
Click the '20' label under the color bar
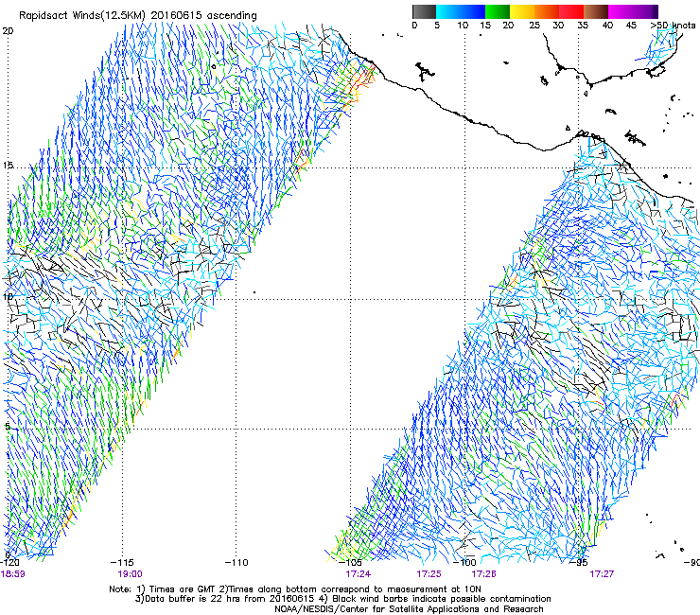pos(508,25)
